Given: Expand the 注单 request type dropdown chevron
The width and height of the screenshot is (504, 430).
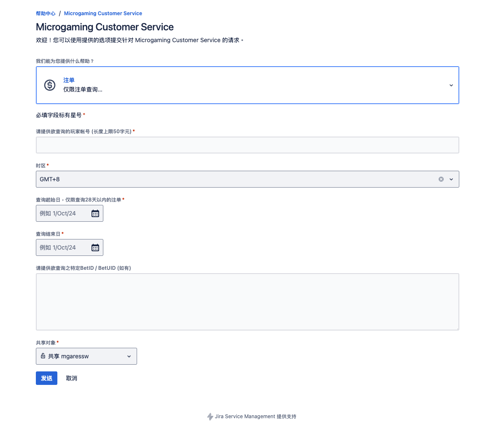Looking at the screenshot, I should tap(451, 85).
